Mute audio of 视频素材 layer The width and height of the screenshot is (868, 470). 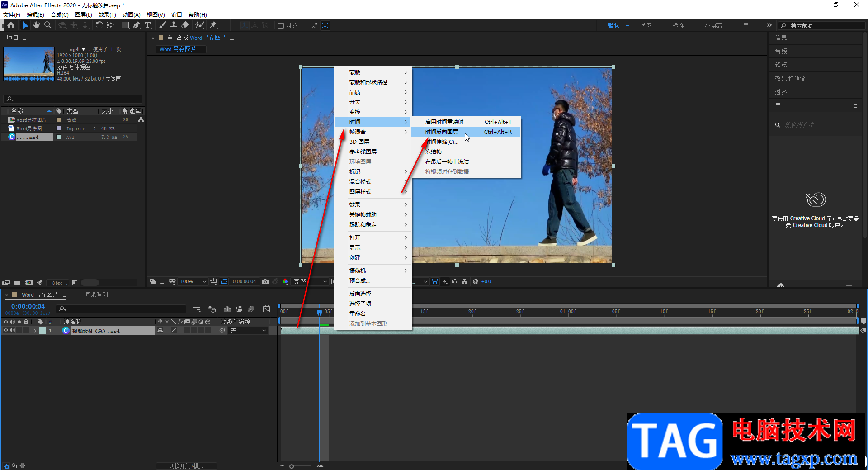pyautogui.click(x=13, y=331)
